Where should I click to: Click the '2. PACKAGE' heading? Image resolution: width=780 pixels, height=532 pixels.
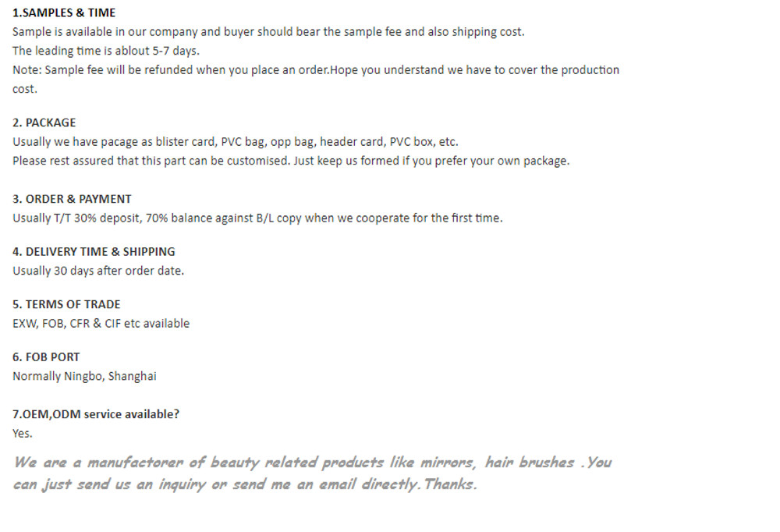[44, 123]
